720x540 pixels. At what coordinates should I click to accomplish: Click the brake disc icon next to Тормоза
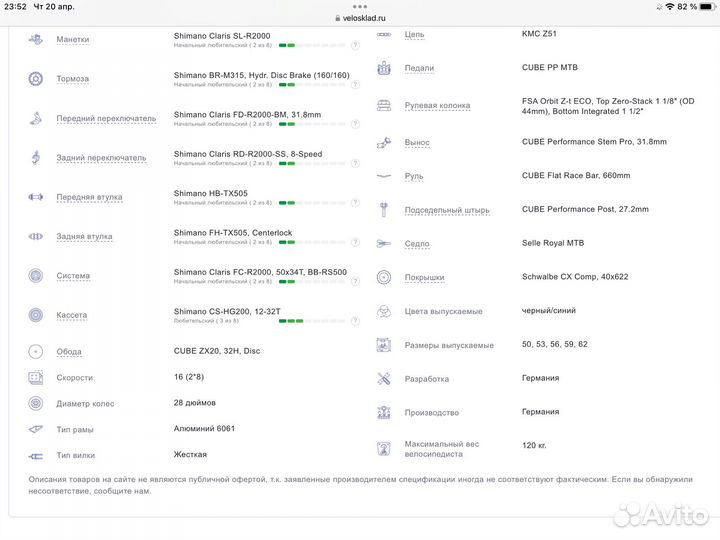click(36, 79)
